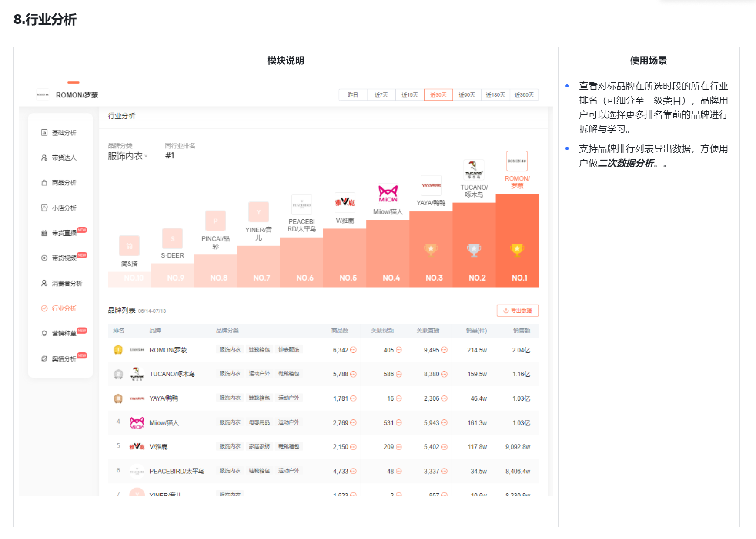Click the 基础分析 chart icon
The height and width of the screenshot is (539, 756).
[44, 133]
